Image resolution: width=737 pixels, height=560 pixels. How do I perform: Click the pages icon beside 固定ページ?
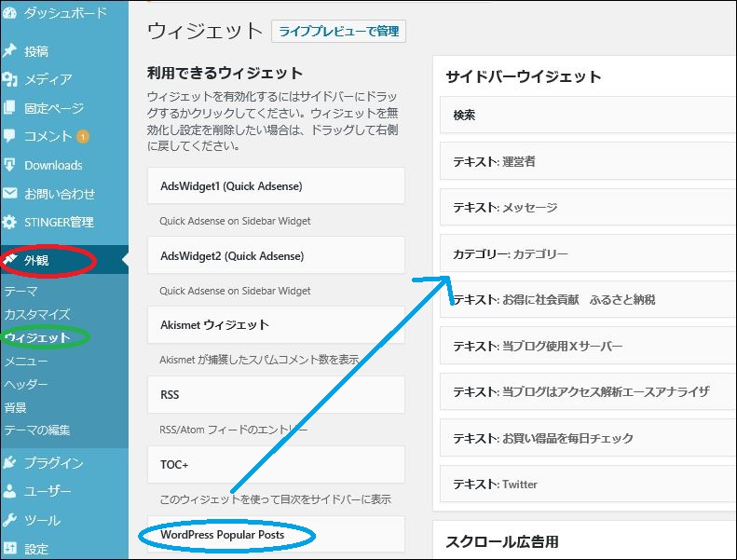[9, 108]
